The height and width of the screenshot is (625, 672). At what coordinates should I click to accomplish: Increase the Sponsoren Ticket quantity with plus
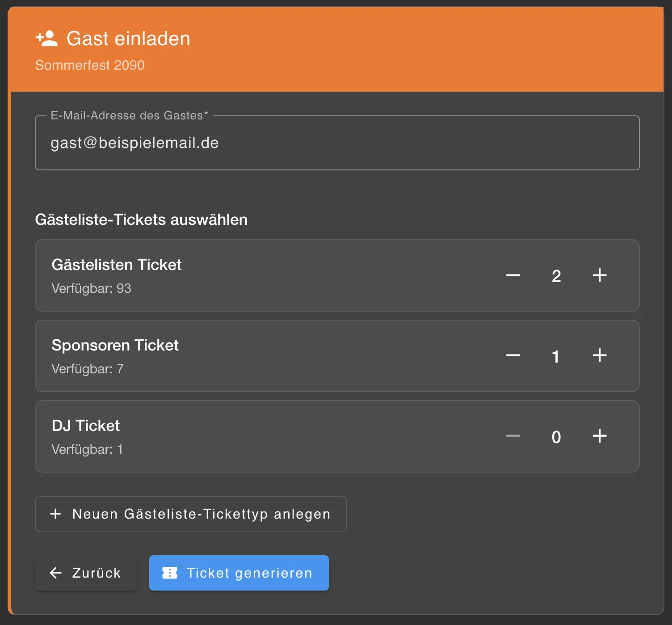pyautogui.click(x=600, y=356)
